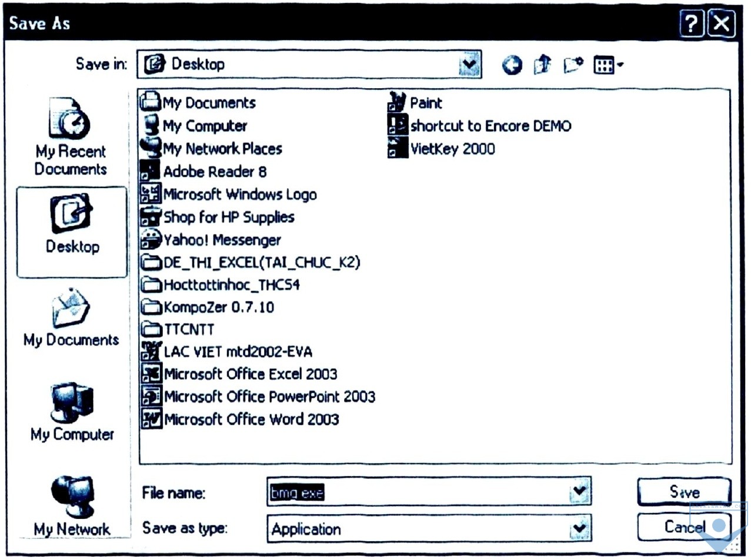Click the "LAC VIET mtd2002-EVA" name text

[238, 351]
